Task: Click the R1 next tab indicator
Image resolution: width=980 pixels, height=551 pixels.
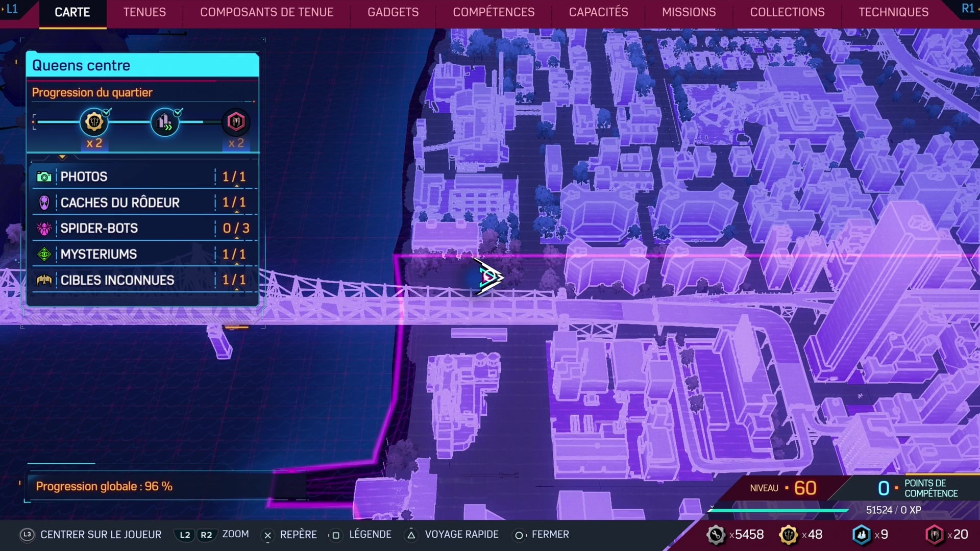Action: pyautogui.click(x=967, y=9)
